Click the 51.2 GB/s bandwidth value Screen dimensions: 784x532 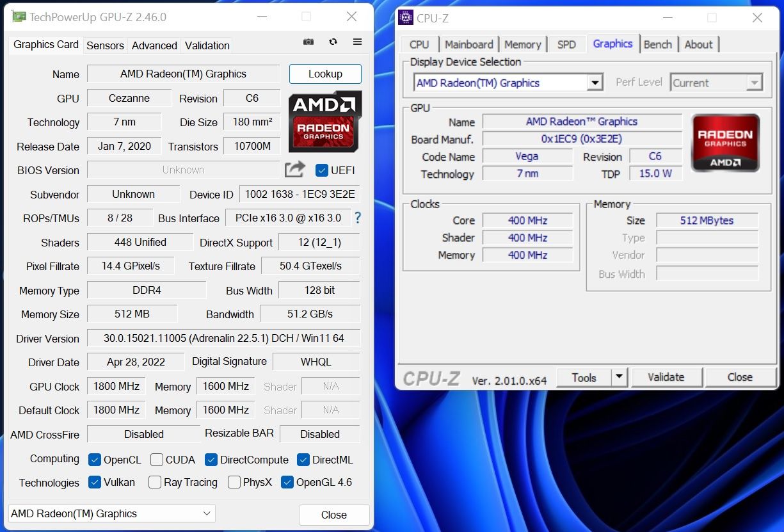coord(310,314)
